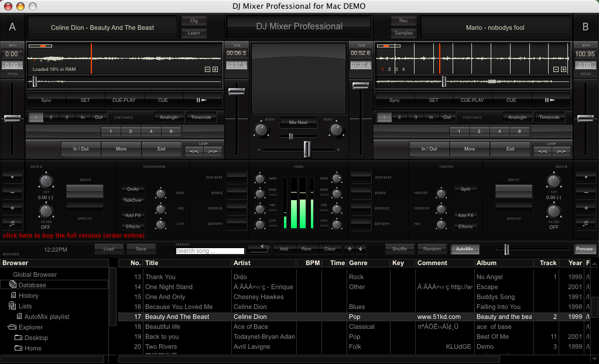Sort the track list by Artist column
The width and height of the screenshot is (599, 364).
point(264,263)
